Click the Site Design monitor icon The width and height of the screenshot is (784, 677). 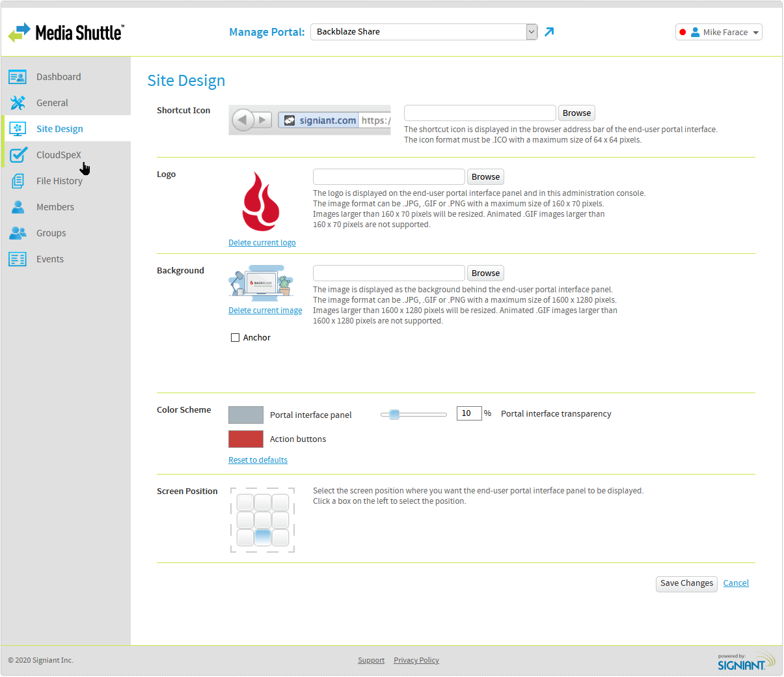pyautogui.click(x=18, y=129)
